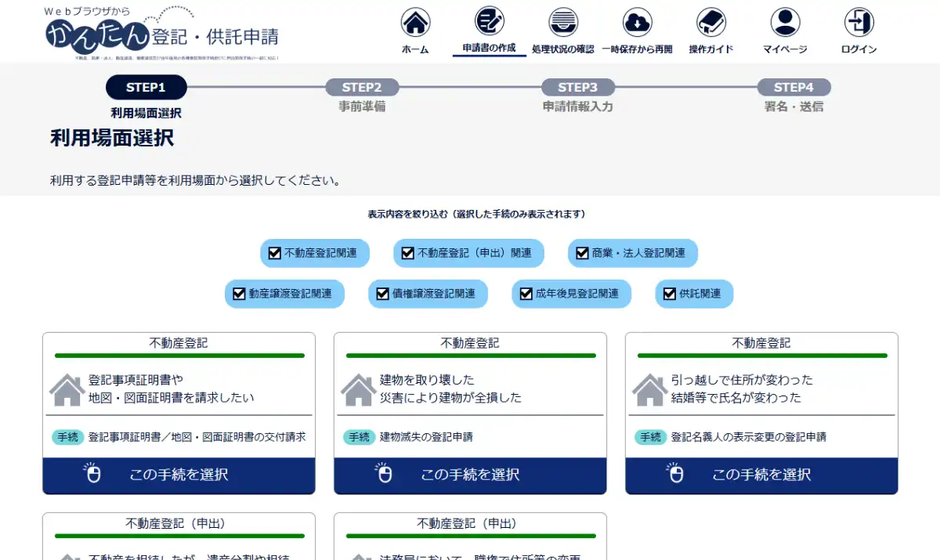Uncheck the 不動産登記関連 filter checkbox

(274, 253)
